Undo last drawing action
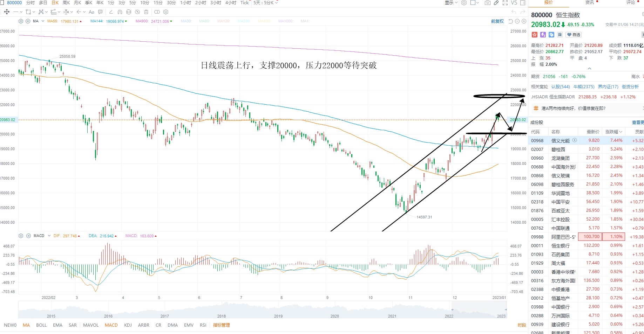Screen dimensions: 644x334 514,12
